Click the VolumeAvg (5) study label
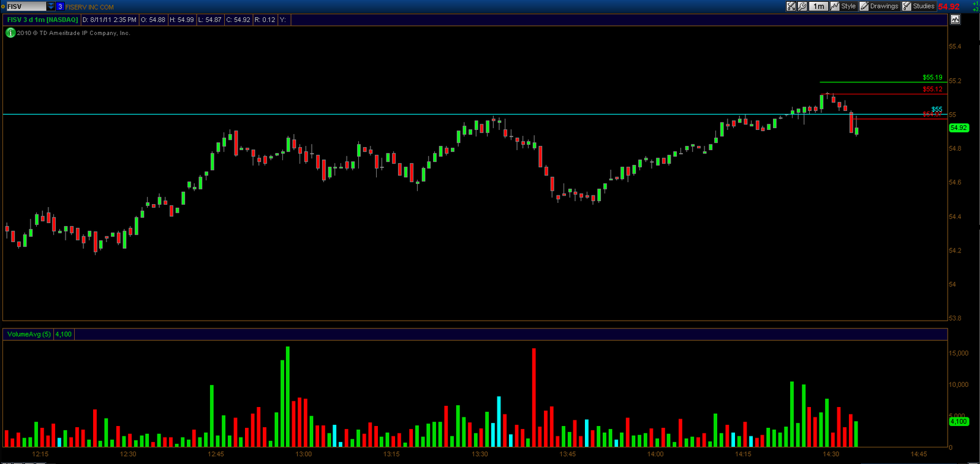Screen dimensions: 980x464 click(x=29, y=334)
